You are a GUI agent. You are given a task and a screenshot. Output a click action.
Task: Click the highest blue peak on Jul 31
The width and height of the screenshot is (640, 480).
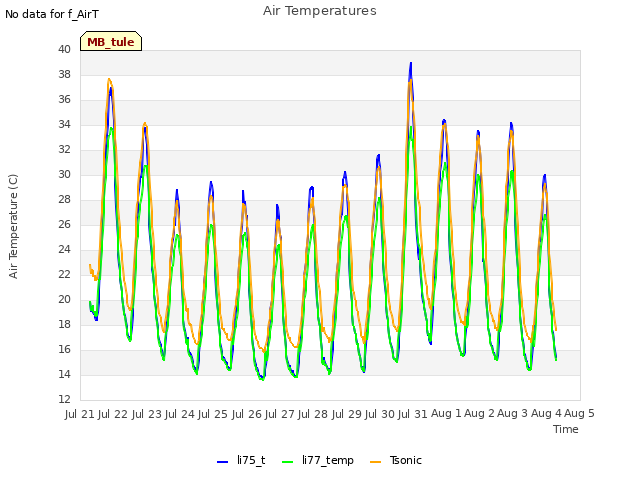411,63
